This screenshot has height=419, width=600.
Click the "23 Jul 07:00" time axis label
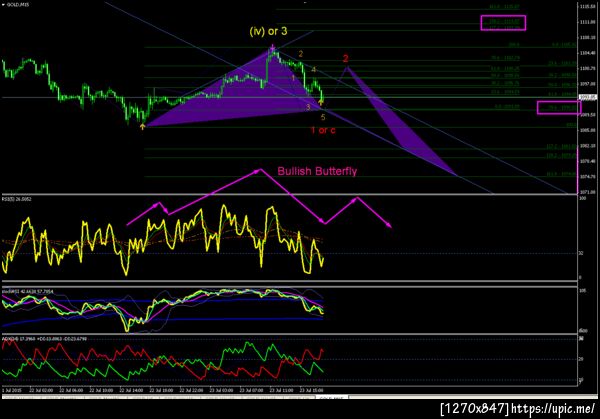point(251,390)
